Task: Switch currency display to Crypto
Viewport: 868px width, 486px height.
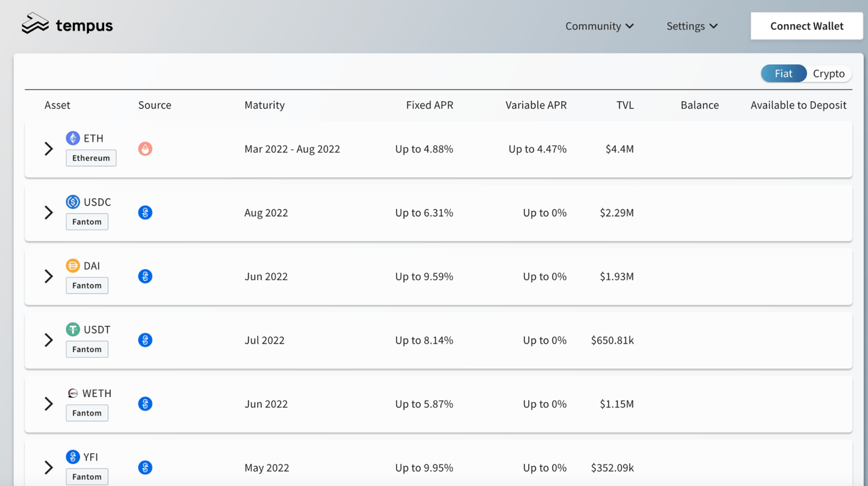Action: (x=829, y=74)
